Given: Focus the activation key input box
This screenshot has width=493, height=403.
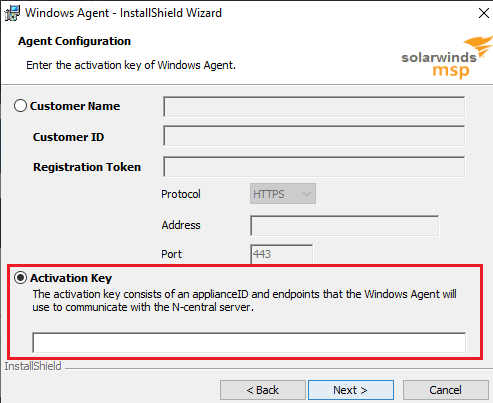Looking at the screenshot, I should coord(249,342).
